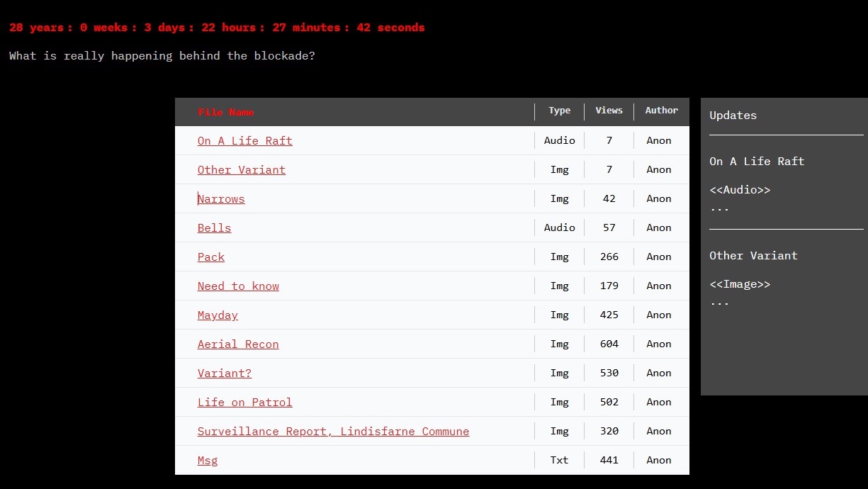Select the Updates panel heading

[x=733, y=115]
